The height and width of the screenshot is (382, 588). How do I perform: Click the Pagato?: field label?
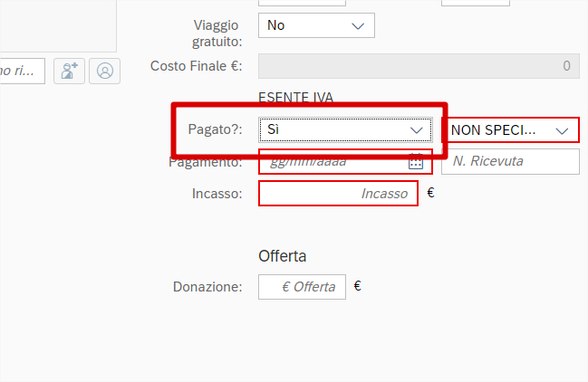coord(215,129)
